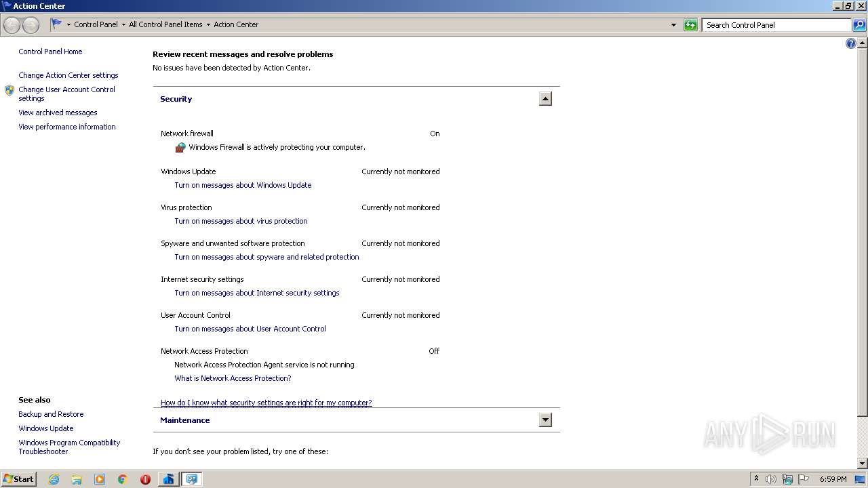Open Google Chrome from the taskbar
This screenshot has height=488, width=868.
pyautogui.click(x=123, y=479)
